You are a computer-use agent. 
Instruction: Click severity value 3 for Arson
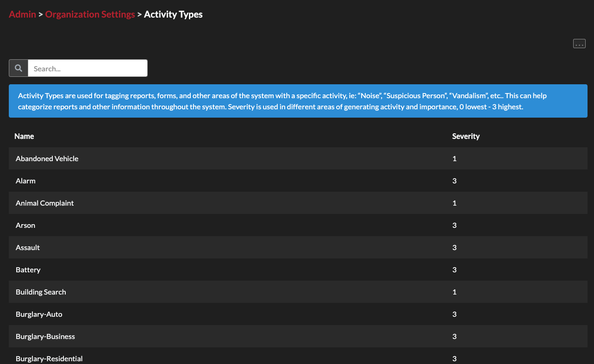[x=455, y=225]
